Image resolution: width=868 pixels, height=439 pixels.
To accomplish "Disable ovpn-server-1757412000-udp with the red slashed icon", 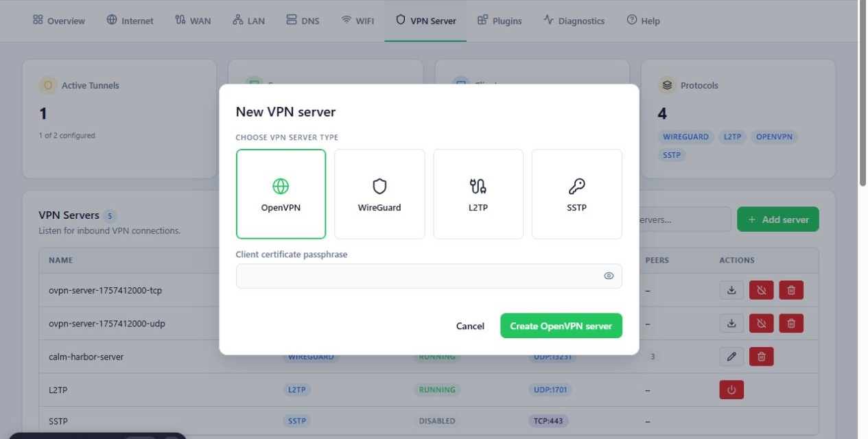I will coord(762,323).
